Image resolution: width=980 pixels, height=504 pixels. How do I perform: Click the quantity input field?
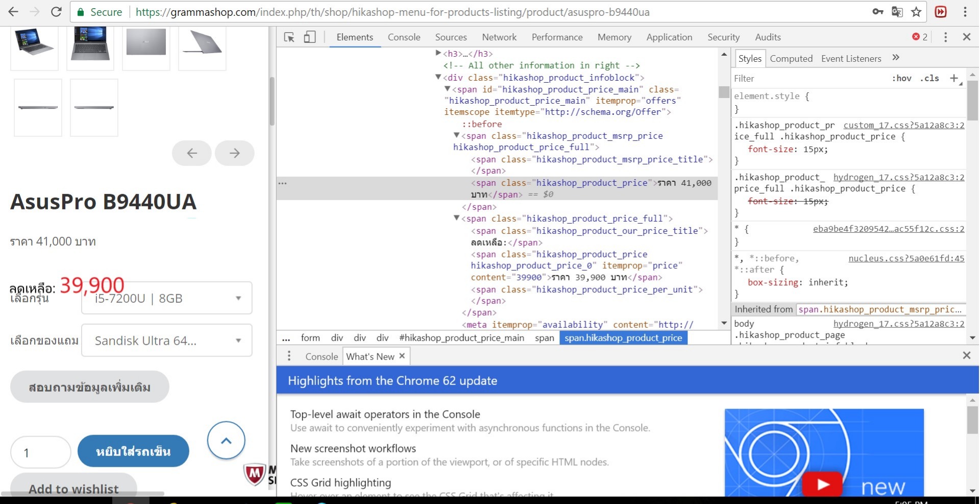(x=41, y=452)
